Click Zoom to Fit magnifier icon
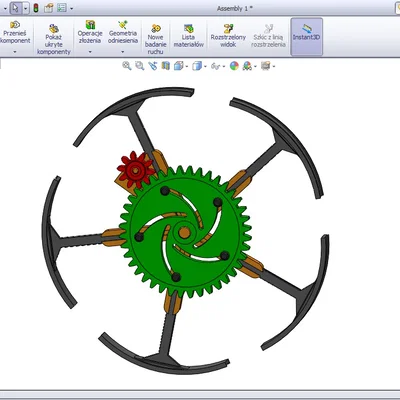 pos(127,66)
